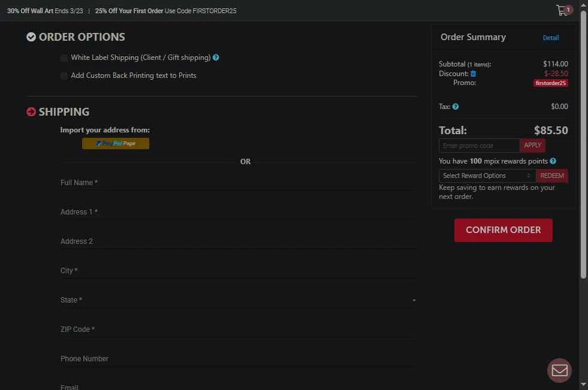Expand Select Reward Options dropdown
The width and height of the screenshot is (588, 390).
click(487, 176)
